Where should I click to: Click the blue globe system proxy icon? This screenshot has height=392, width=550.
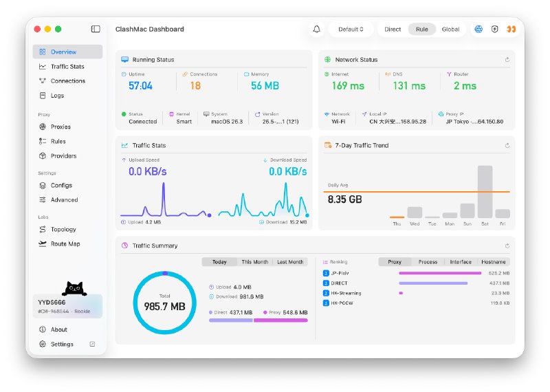click(478, 29)
